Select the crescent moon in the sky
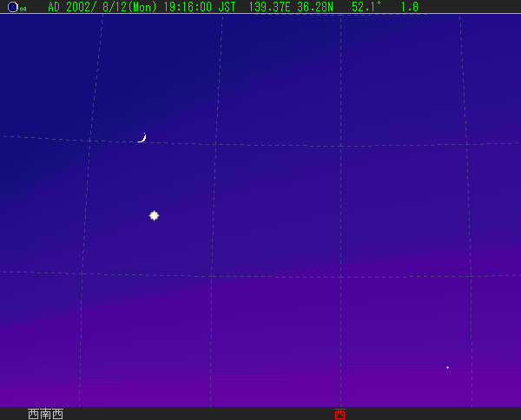Image resolution: width=521 pixels, height=420 pixels. (142, 137)
